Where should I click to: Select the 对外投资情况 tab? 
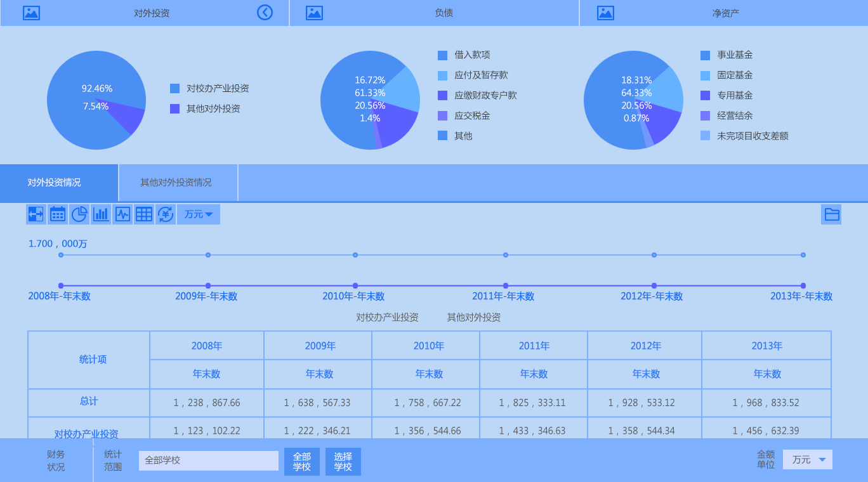pos(55,183)
